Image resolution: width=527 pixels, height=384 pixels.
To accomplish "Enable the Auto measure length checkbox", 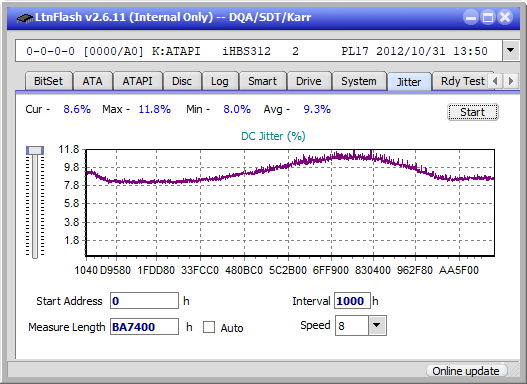I will [x=209, y=327].
